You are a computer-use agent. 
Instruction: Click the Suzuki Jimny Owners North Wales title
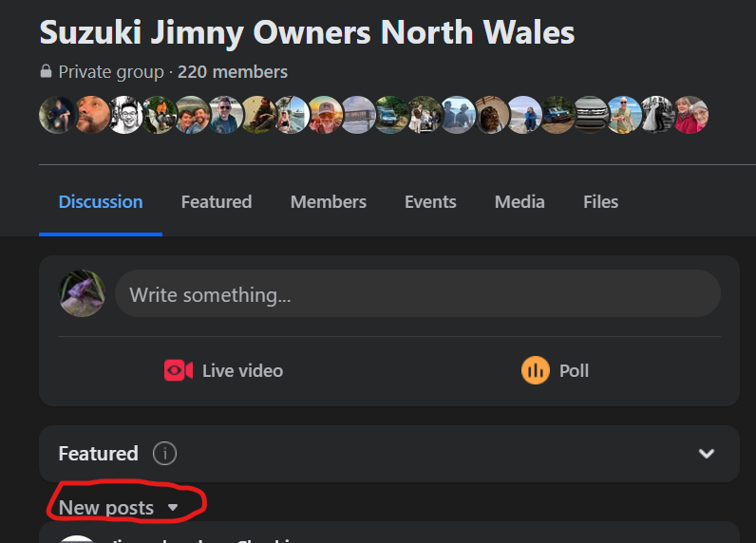(307, 32)
